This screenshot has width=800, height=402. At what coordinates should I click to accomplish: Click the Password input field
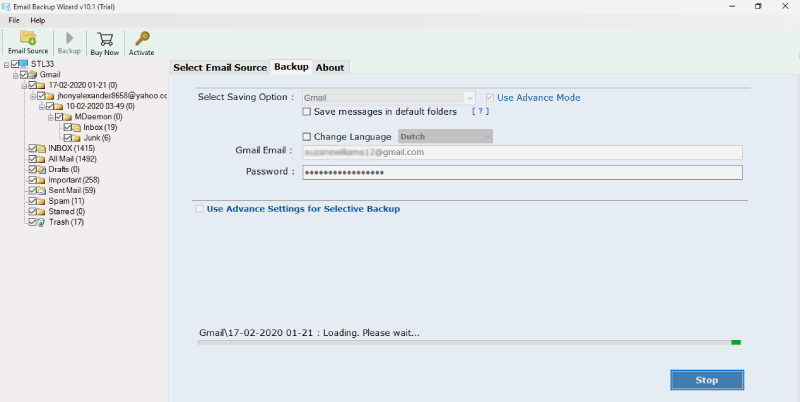tap(522, 172)
